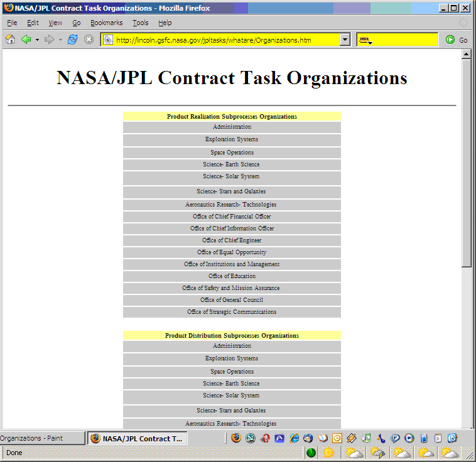
Task: Launch Notepad from quick launch bar
Action: click(438, 438)
